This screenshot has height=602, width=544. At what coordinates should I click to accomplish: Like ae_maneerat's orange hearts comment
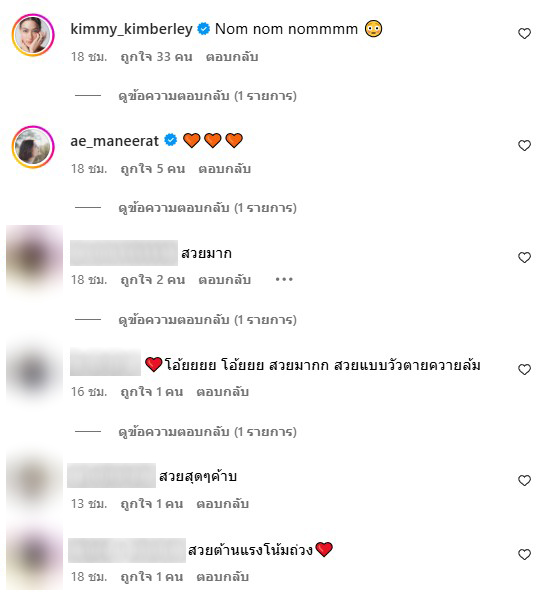click(524, 145)
